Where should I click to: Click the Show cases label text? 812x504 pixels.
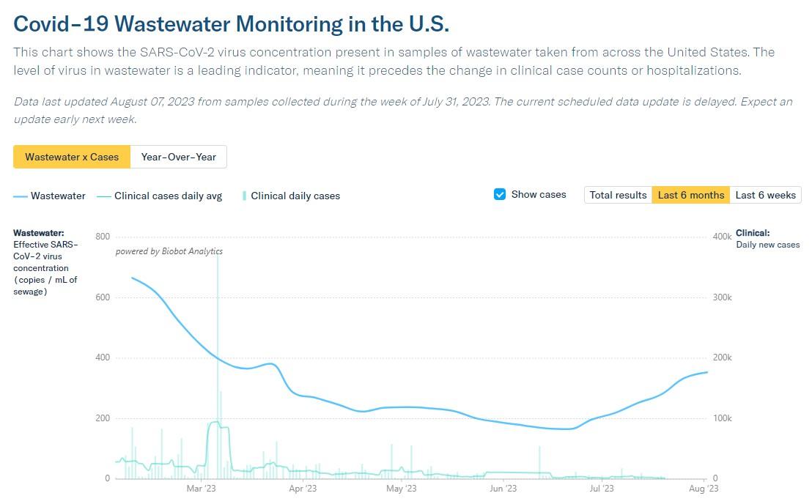click(539, 195)
